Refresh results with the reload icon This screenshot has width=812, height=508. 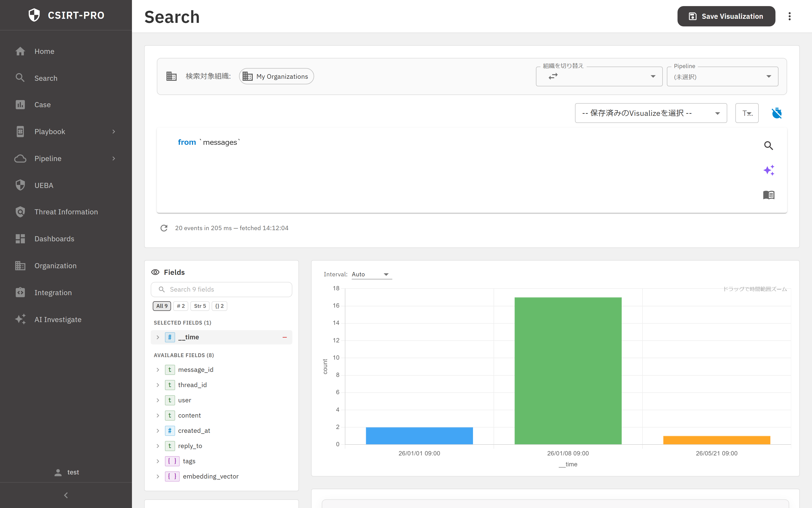[164, 228]
